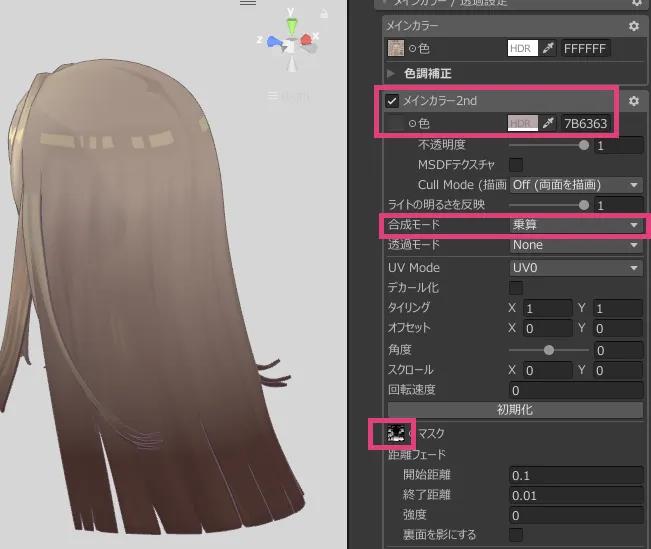The width and height of the screenshot is (651, 549).
Task: Open the UV Mode dropdown
Action: click(x=575, y=268)
